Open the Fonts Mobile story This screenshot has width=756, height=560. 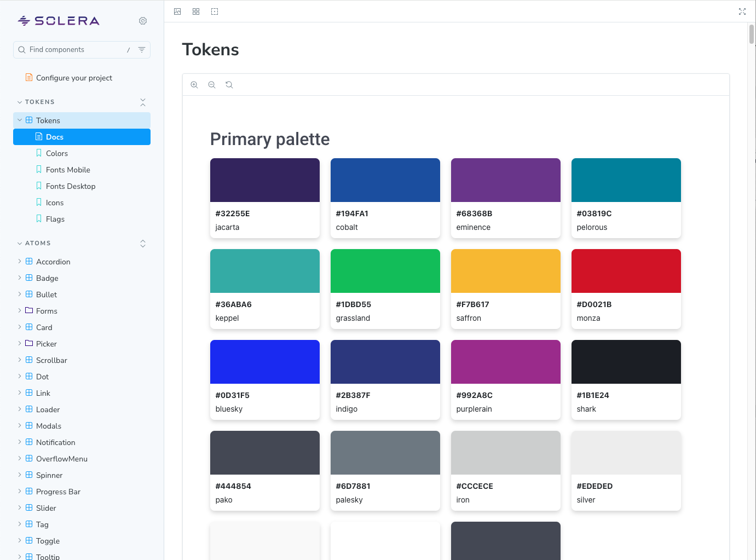[x=82, y=170]
